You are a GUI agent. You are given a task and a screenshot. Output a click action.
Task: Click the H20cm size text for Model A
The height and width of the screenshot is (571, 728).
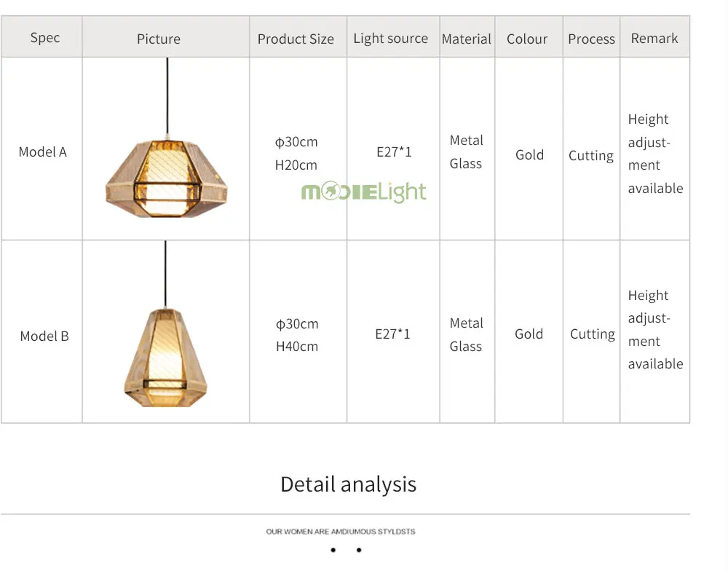coord(296,165)
